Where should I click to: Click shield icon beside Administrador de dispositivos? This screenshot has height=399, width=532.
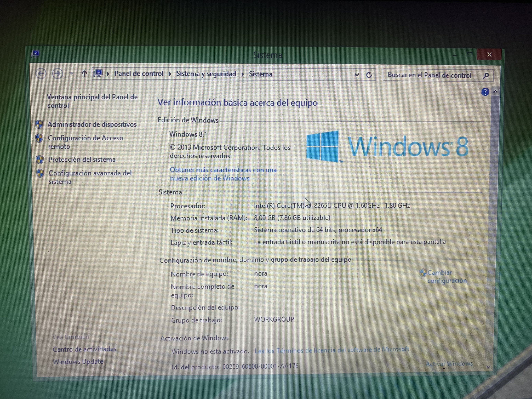39,124
